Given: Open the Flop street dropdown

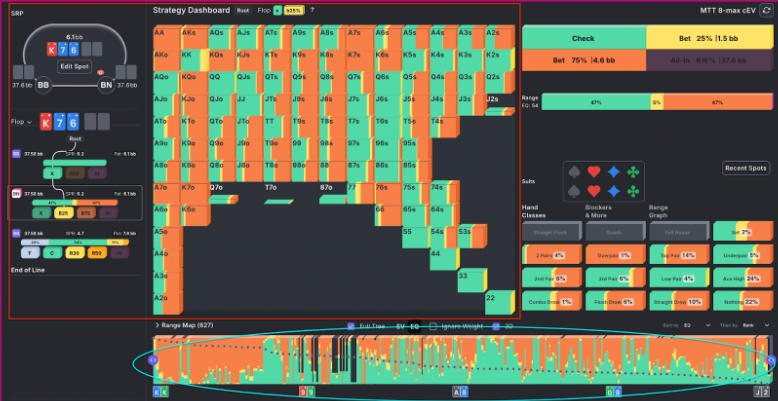Looking at the screenshot, I should [x=20, y=122].
